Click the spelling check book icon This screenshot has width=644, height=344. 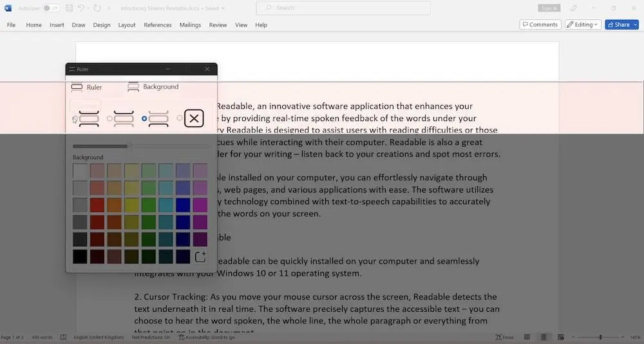(63, 337)
